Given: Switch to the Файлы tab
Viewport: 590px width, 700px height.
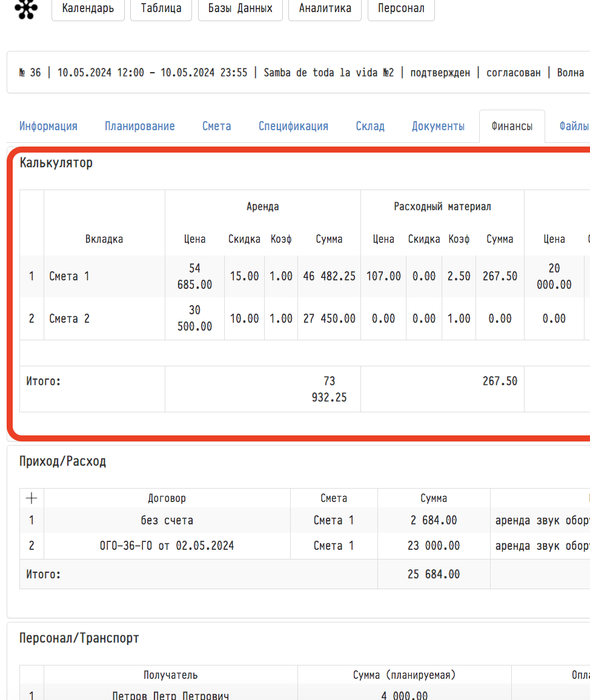Looking at the screenshot, I should pos(573,126).
